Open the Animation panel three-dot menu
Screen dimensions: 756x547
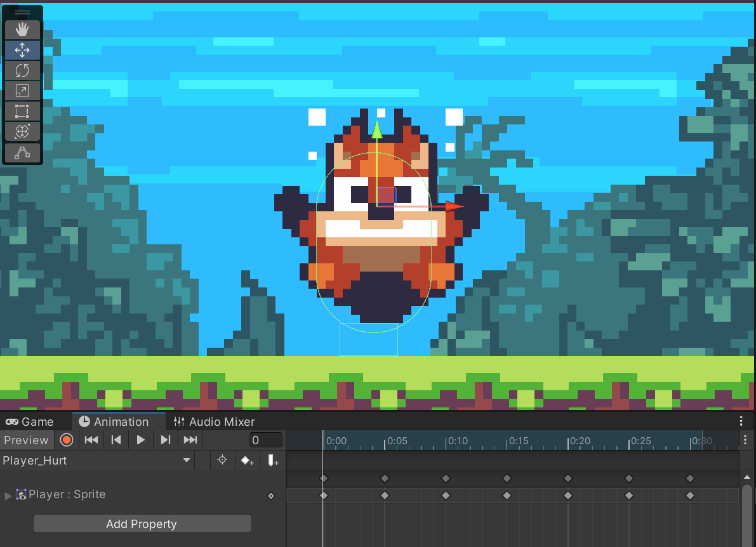pyautogui.click(x=741, y=421)
